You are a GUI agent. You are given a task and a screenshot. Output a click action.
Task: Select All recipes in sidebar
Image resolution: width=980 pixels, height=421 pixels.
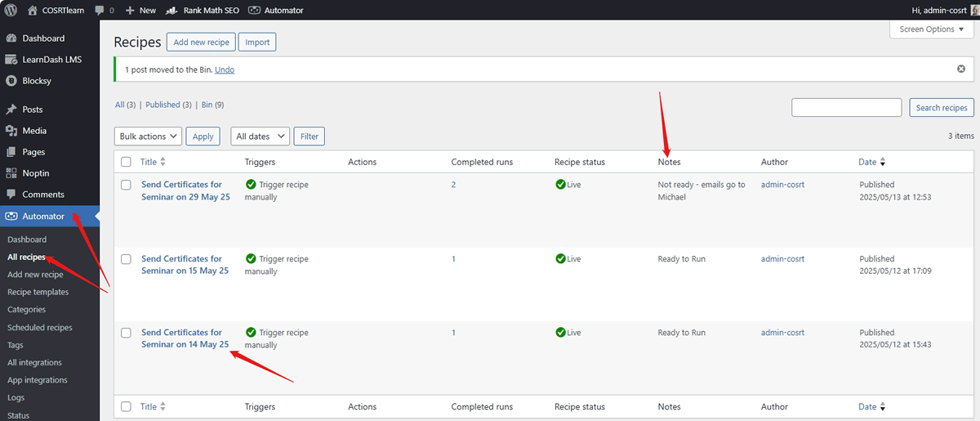26,258
